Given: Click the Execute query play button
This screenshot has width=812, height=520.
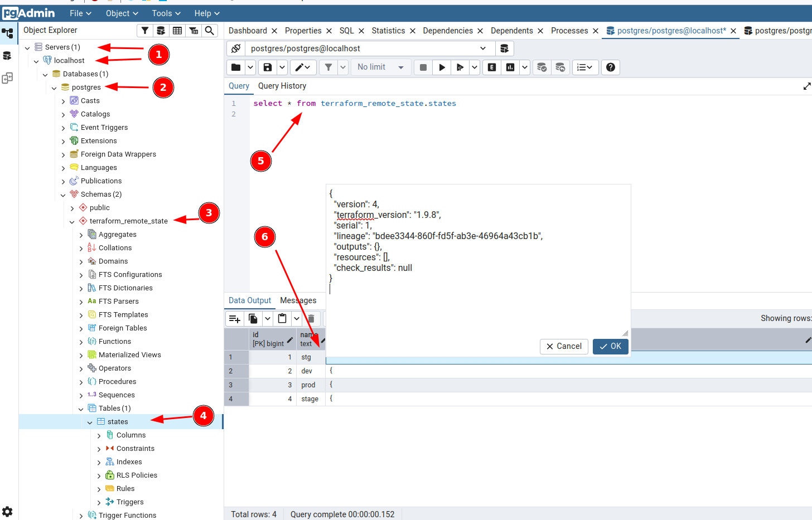Looking at the screenshot, I should [x=442, y=67].
